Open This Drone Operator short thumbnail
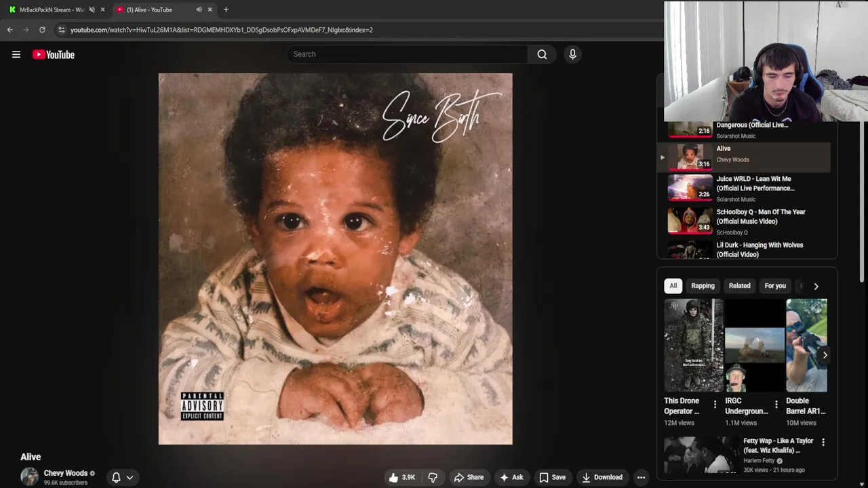This screenshot has width=868, height=488. click(693, 346)
